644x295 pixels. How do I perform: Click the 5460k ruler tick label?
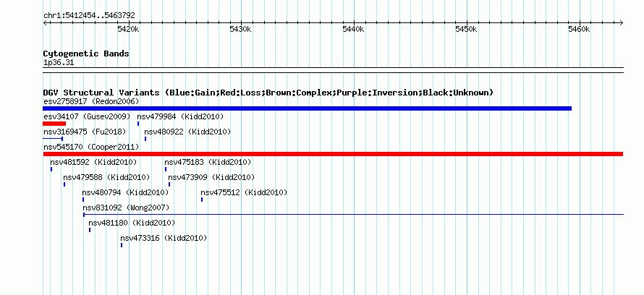coord(579,29)
